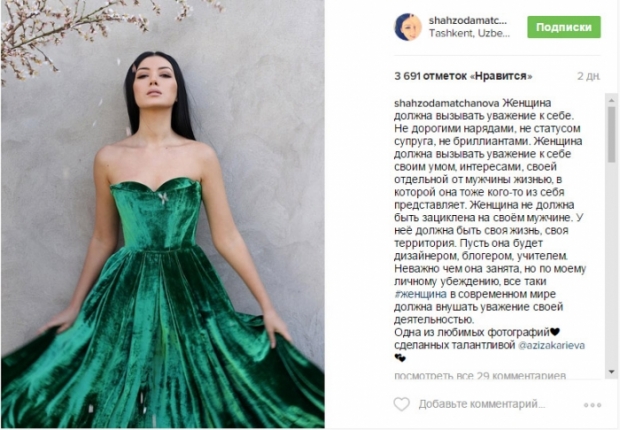This screenshot has height=430, width=620.
Task: Click the caption author name shahzodamatchanova
Action: (446, 103)
